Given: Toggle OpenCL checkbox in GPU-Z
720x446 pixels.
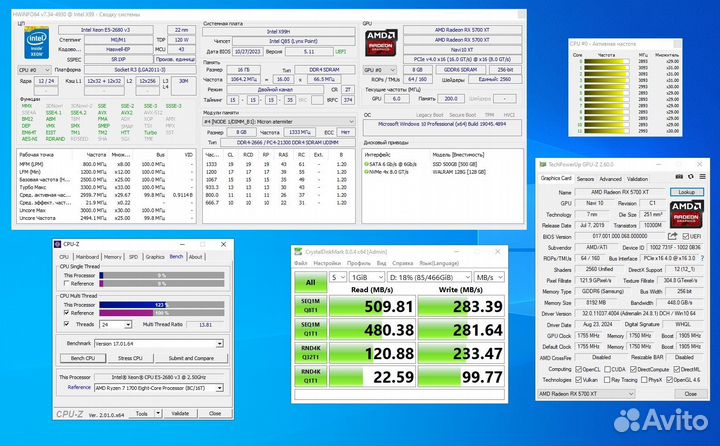Looking at the screenshot, I should point(579,369).
